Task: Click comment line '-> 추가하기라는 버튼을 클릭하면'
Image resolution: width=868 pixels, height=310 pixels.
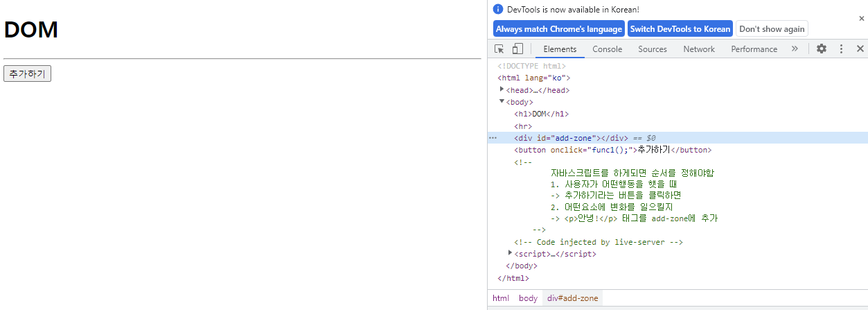Action: point(616,196)
